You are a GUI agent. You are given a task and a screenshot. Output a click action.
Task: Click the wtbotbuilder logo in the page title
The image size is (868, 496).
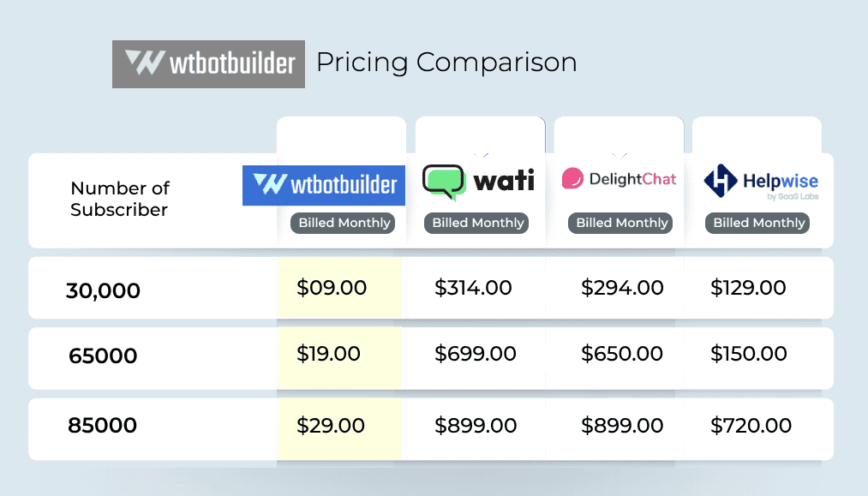208,63
